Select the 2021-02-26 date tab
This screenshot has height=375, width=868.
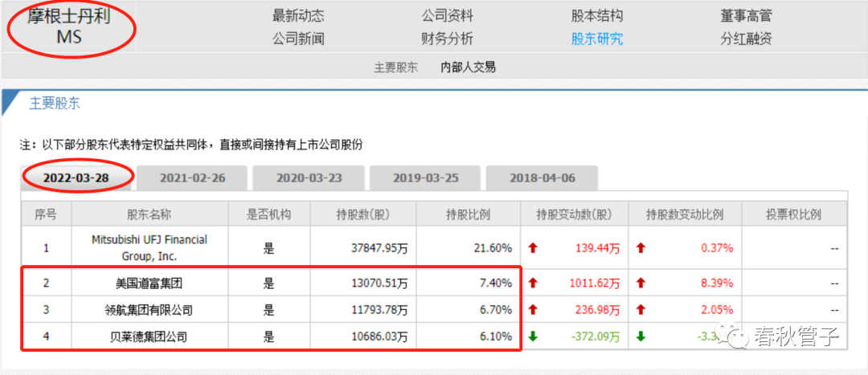(x=193, y=178)
